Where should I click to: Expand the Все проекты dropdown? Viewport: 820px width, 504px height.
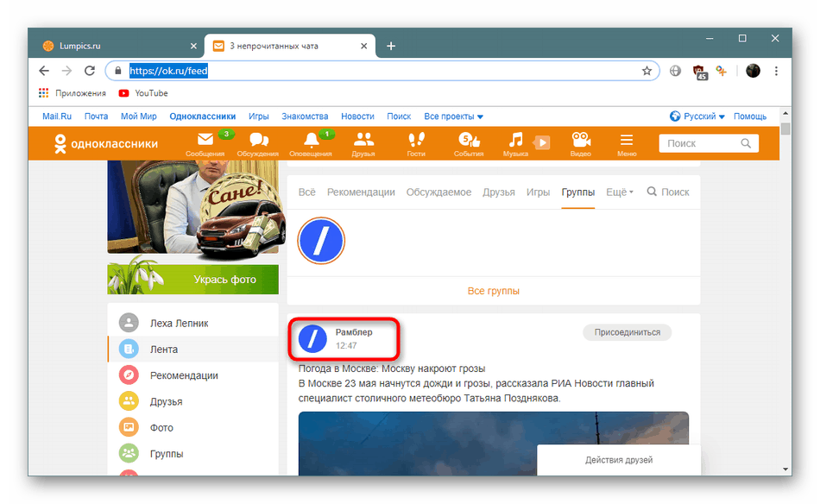pyautogui.click(x=453, y=116)
